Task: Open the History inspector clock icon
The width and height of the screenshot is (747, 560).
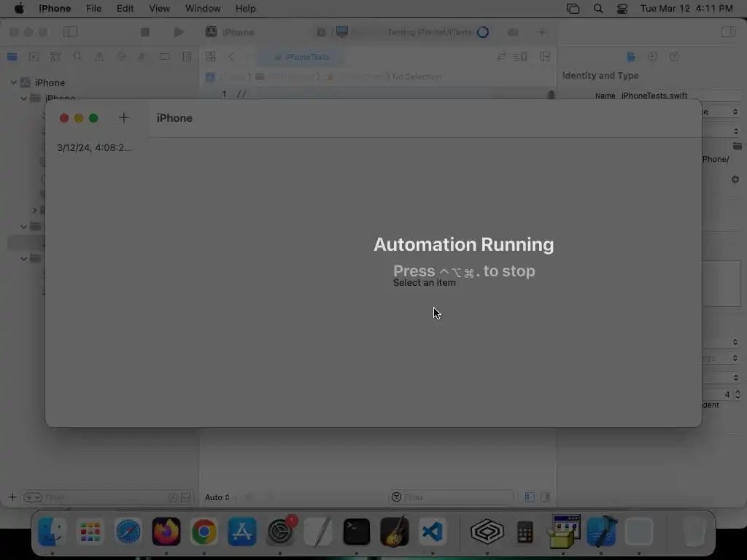Action: tap(652, 57)
